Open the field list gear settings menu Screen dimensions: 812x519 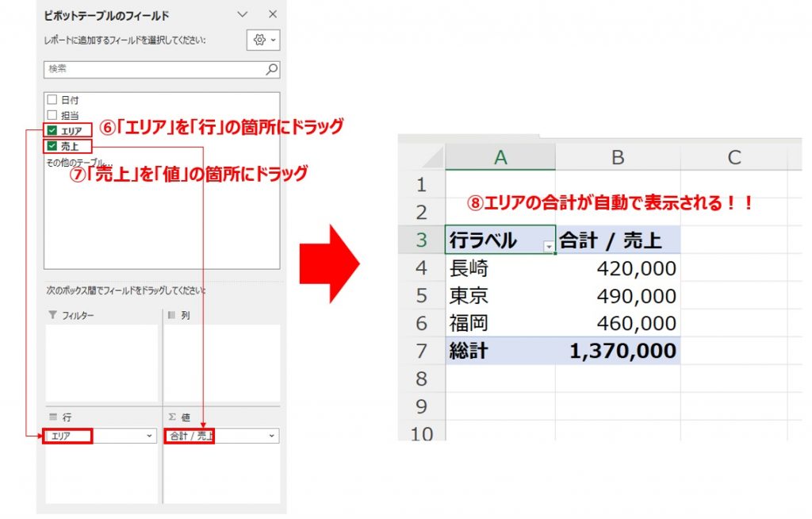coord(263,40)
